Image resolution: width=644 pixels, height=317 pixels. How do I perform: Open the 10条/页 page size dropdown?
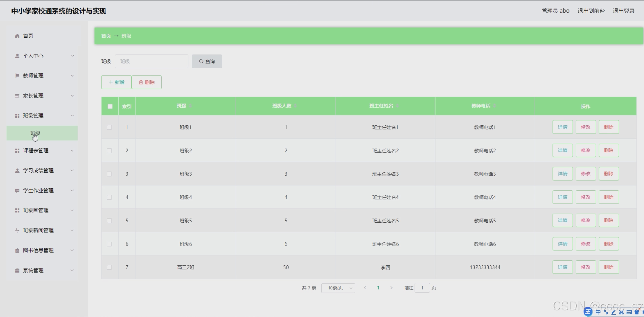pyautogui.click(x=338, y=288)
